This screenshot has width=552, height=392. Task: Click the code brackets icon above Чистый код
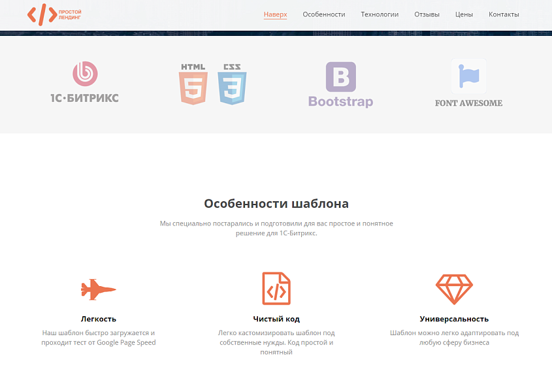(276, 287)
